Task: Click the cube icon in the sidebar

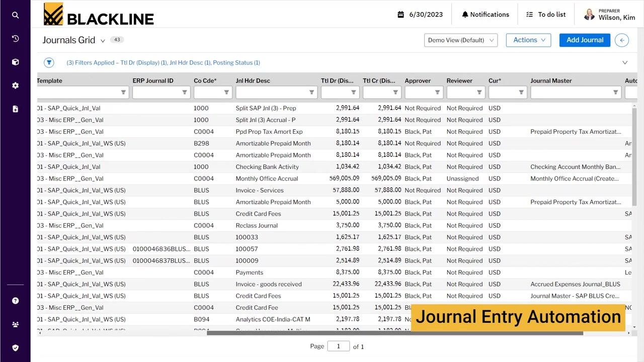Action: tap(15, 62)
